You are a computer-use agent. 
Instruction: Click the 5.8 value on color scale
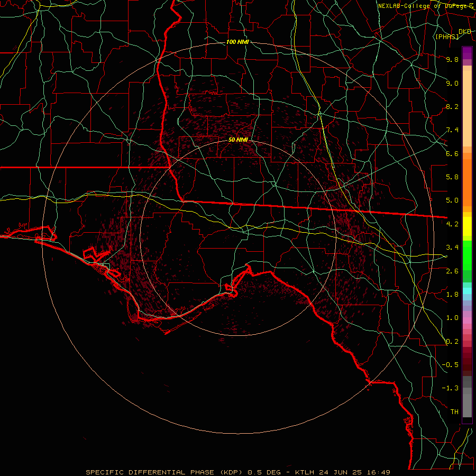[x=452, y=177]
